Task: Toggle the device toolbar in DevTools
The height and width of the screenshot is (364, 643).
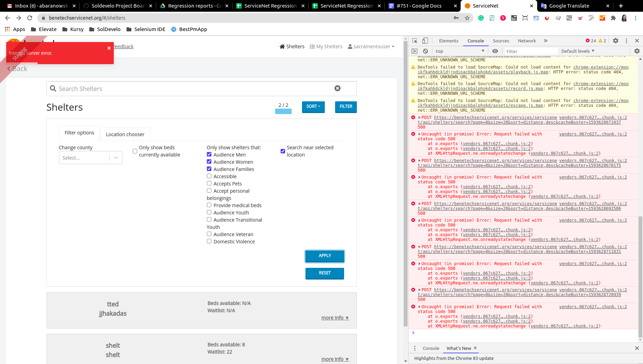Action: [425, 40]
